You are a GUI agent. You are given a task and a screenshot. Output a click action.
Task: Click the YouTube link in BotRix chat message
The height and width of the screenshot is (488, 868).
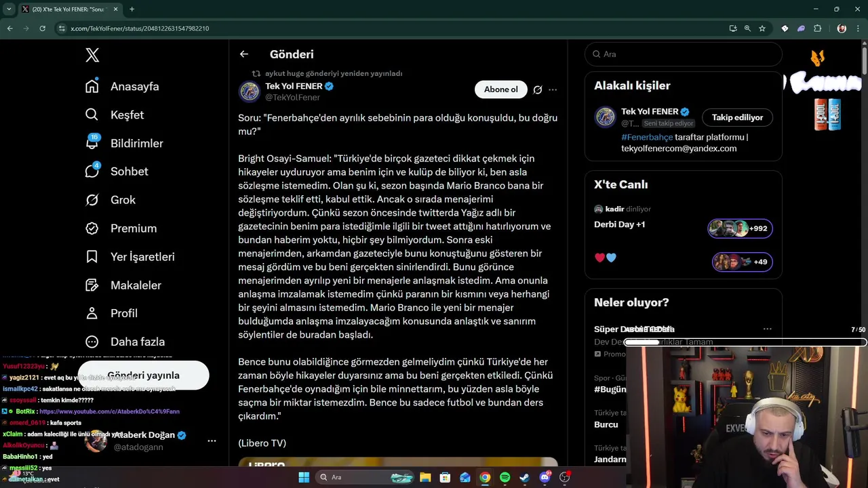coord(109,411)
